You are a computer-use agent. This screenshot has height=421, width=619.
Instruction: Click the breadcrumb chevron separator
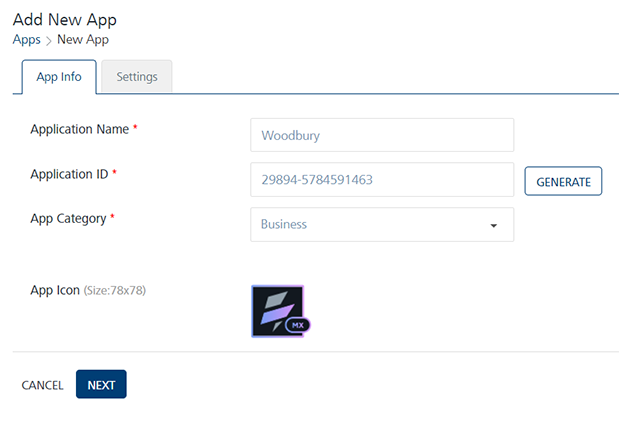[49, 41]
